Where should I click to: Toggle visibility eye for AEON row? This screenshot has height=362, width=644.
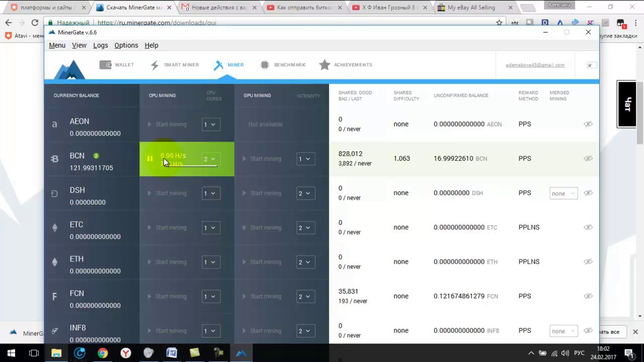pyautogui.click(x=588, y=124)
